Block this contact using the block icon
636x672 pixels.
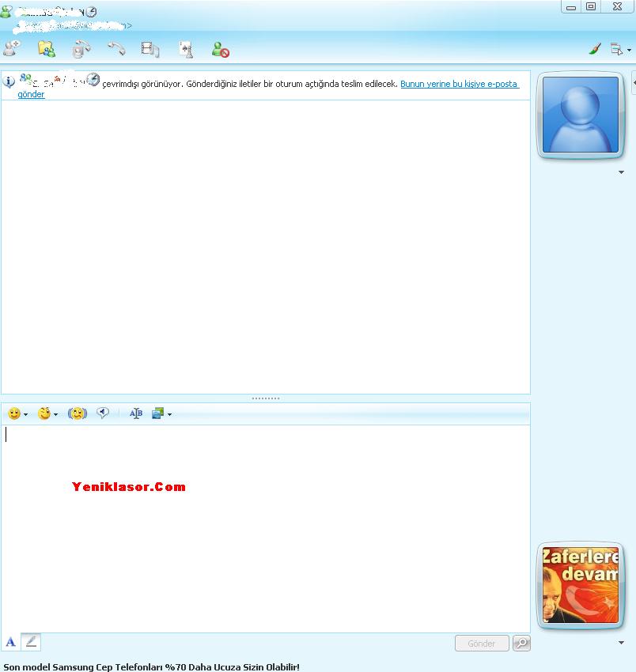pyautogui.click(x=221, y=50)
